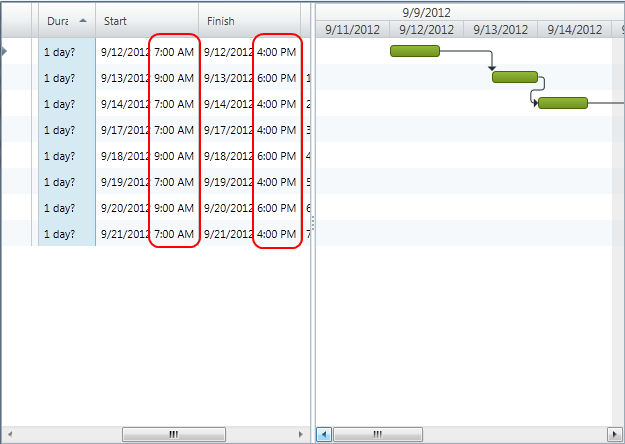
Task: Select the green task bar under 9/13/2012
Action: click(515, 77)
